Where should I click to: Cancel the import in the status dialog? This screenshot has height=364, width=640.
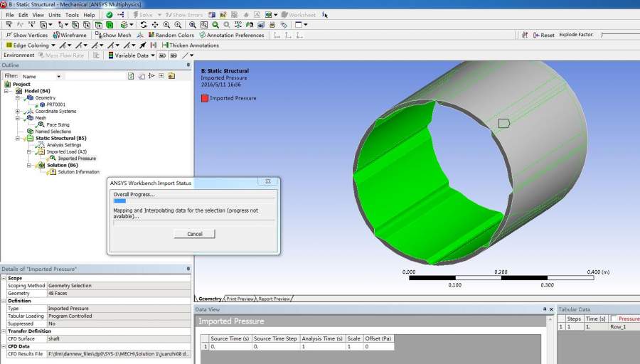tap(194, 234)
